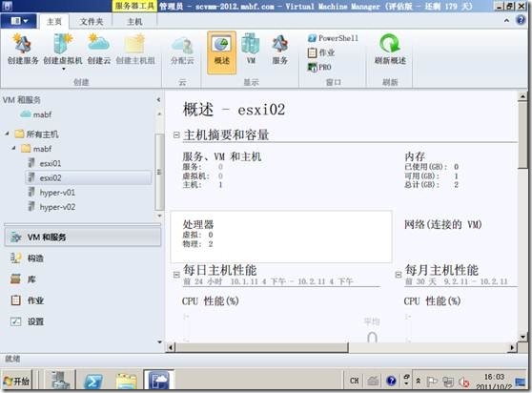Select the hyper-v02 host
The height and width of the screenshot is (393, 532).
pyautogui.click(x=51, y=207)
